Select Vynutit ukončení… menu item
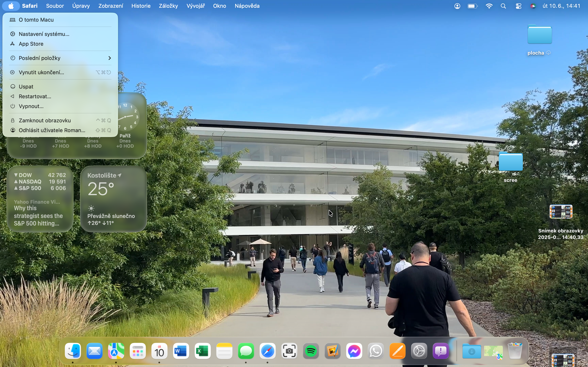588x367 pixels. coord(41,72)
